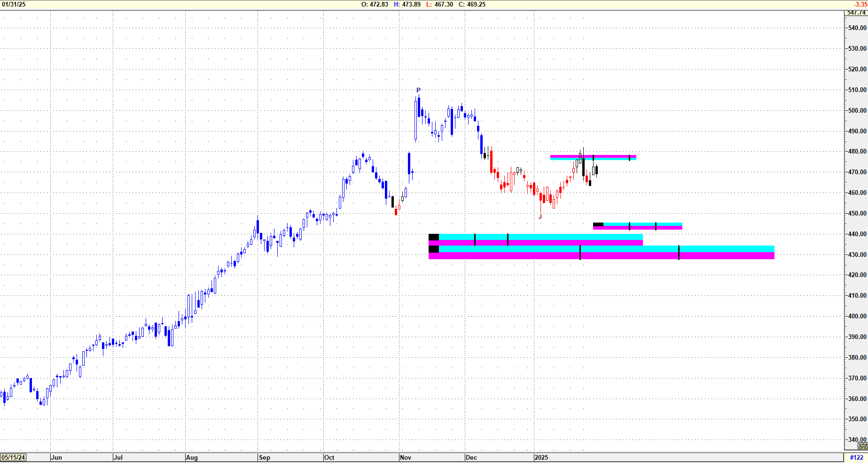The width and height of the screenshot is (868, 463).
Task: Select the long cyan band near 433
Action: 606,249
